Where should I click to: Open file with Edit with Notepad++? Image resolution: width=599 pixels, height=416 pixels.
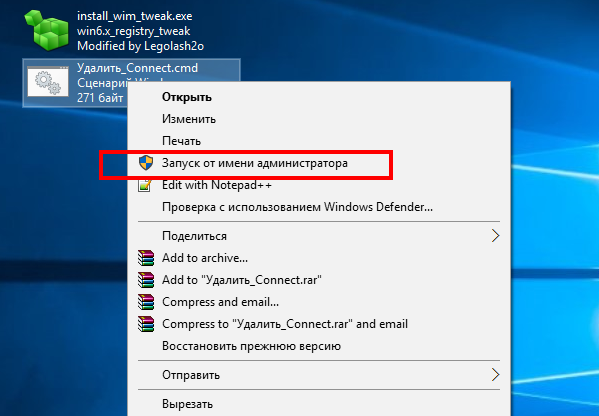tap(319, 185)
